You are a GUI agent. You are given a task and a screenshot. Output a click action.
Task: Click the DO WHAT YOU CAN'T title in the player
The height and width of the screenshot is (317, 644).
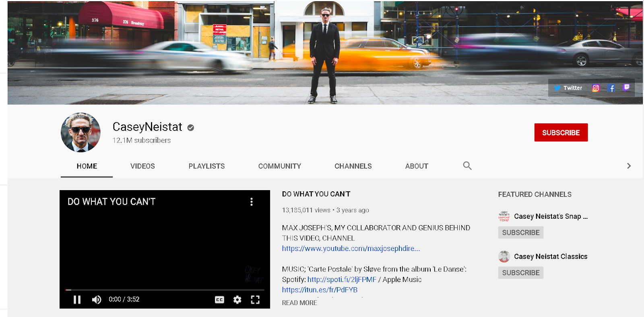[111, 202]
